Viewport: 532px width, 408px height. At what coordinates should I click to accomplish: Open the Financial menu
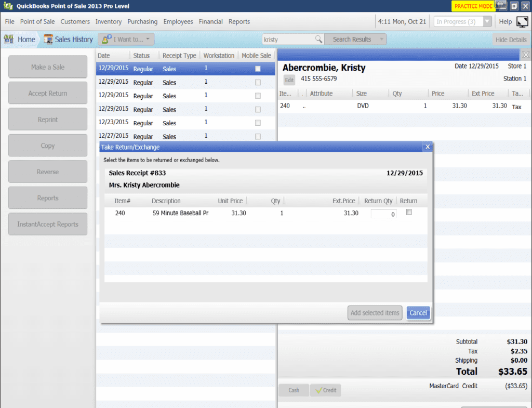click(210, 22)
